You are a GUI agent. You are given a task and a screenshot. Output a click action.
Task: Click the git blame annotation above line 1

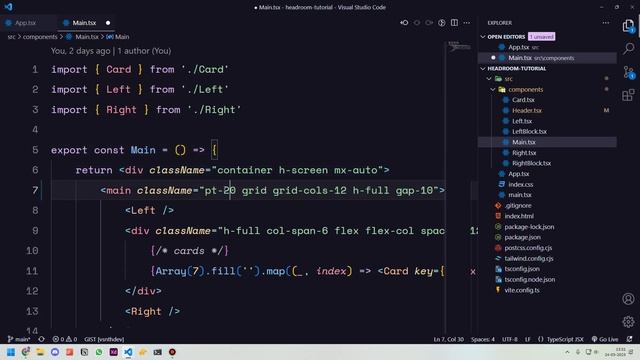tap(111, 51)
